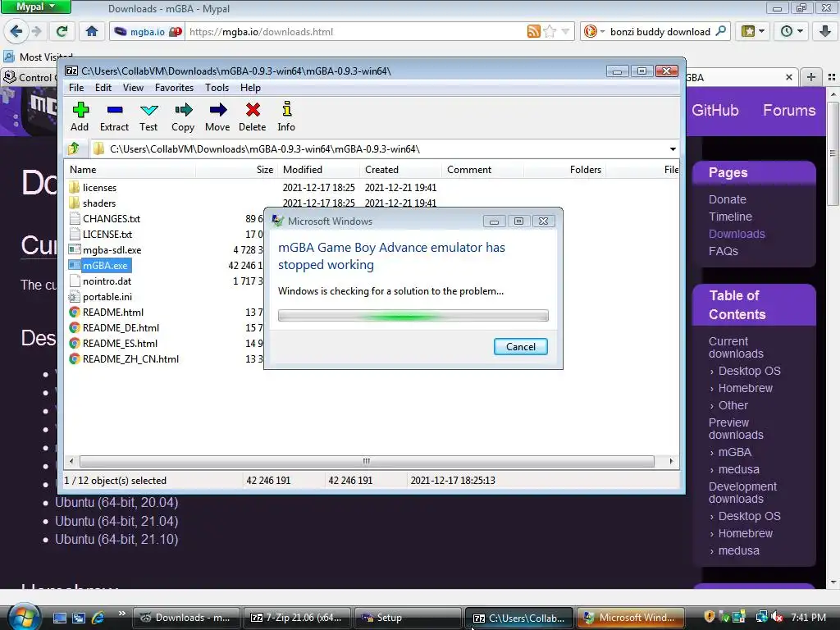The height and width of the screenshot is (630, 840).
Task: Go up one folder level in 7-Zip
Action: click(74, 148)
